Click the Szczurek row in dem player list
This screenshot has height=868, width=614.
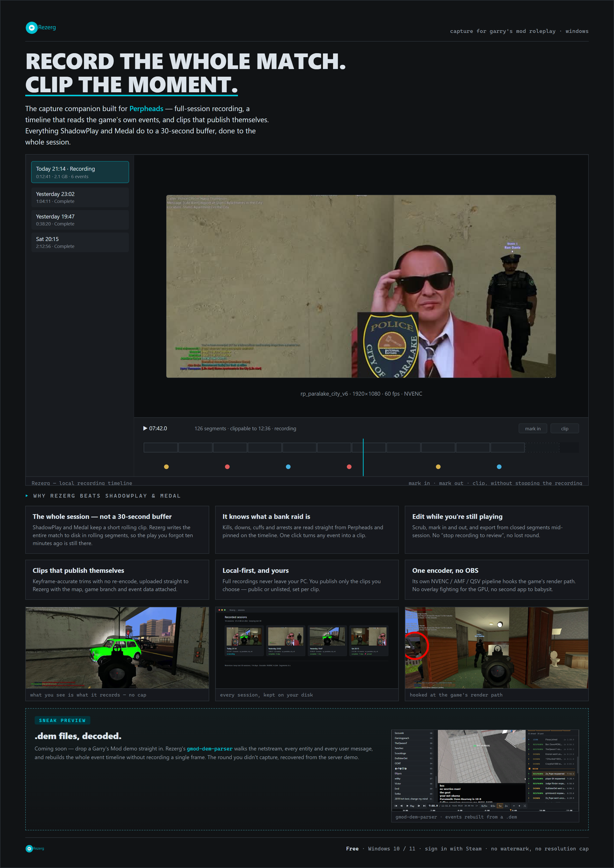tap(413, 733)
